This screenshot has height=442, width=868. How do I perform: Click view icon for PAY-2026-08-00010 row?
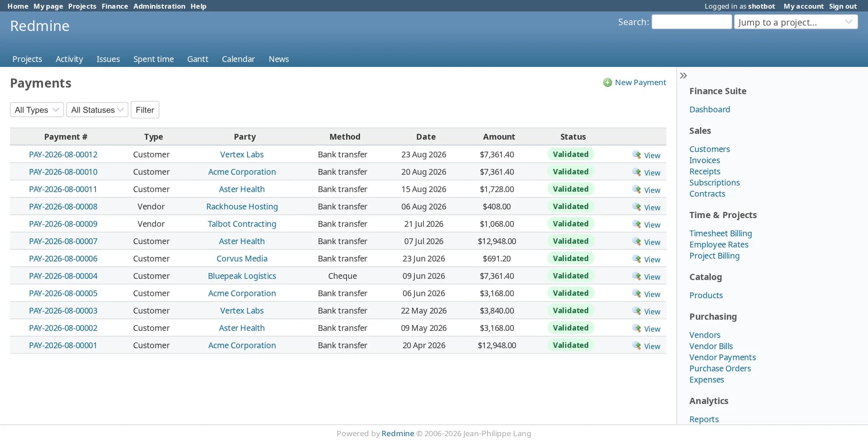click(x=637, y=172)
